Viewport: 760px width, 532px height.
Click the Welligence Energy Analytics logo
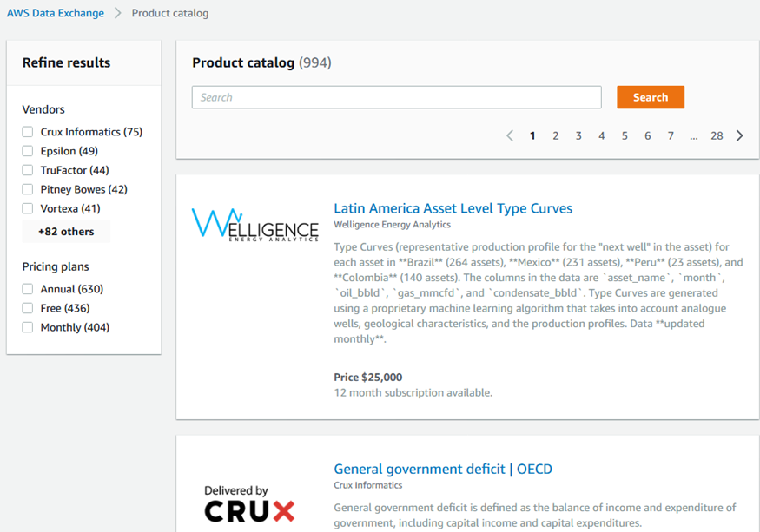pos(255,225)
